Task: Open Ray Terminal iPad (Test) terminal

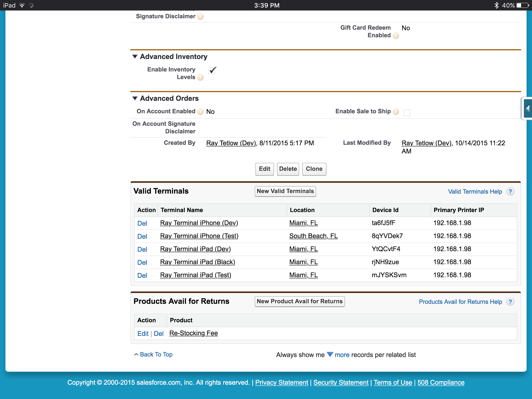Action: point(196,275)
